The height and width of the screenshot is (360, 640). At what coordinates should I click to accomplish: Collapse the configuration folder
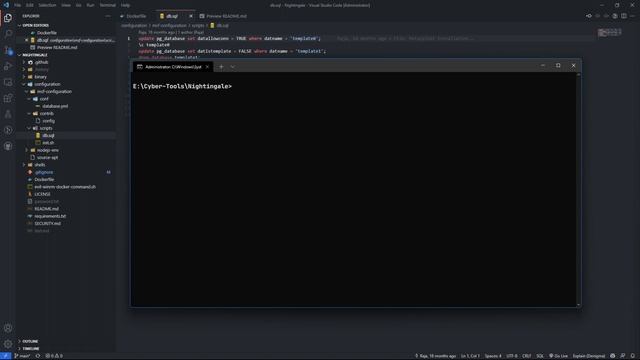pyautogui.click(x=47, y=84)
